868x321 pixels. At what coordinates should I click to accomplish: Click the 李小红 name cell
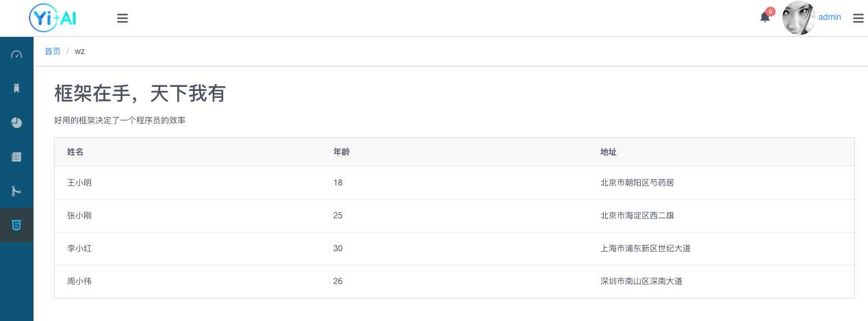[x=79, y=248]
